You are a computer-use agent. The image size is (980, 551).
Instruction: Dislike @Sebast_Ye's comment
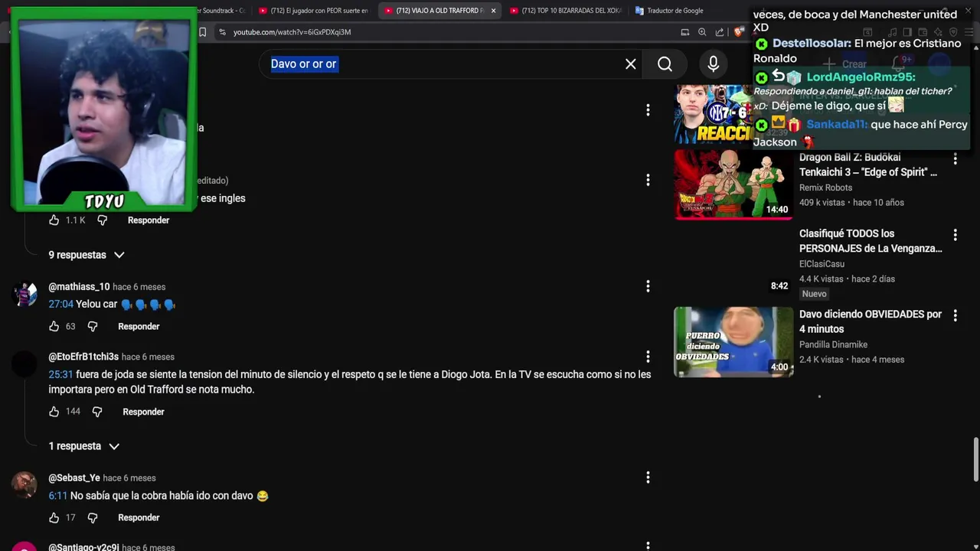(x=93, y=518)
